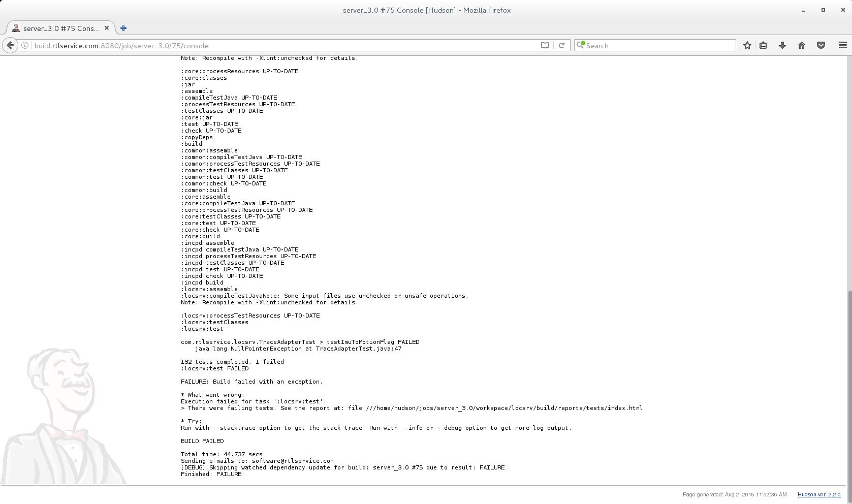The height and width of the screenshot is (504, 852).
Task: Maximize the Firefox window
Action: tap(823, 10)
